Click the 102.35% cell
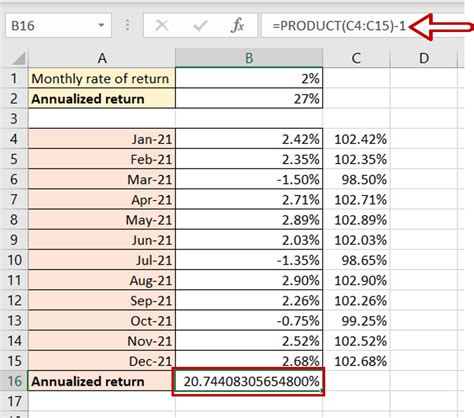 click(x=356, y=159)
